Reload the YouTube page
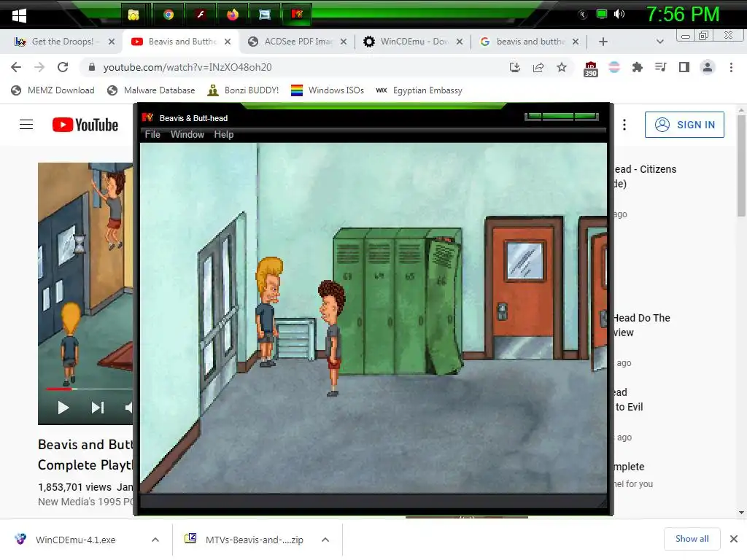The image size is (747, 560). [63, 67]
